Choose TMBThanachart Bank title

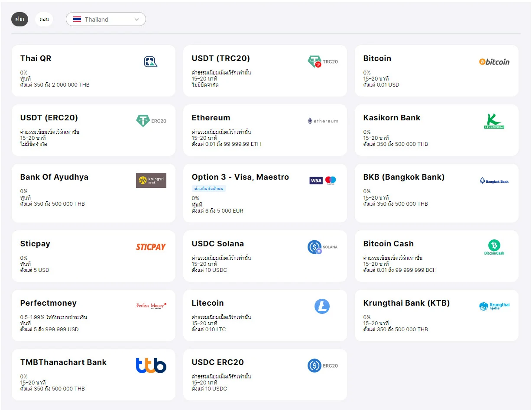pyautogui.click(x=63, y=362)
